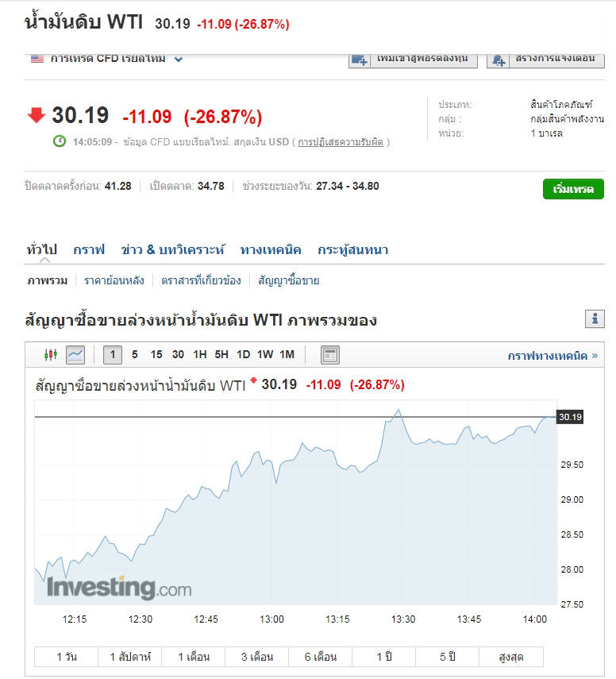Viewport: 616px width, 679px height.
Task: Open the ราคาย้อนหลัง sub-tab
Action: click(x=114, y=280)
